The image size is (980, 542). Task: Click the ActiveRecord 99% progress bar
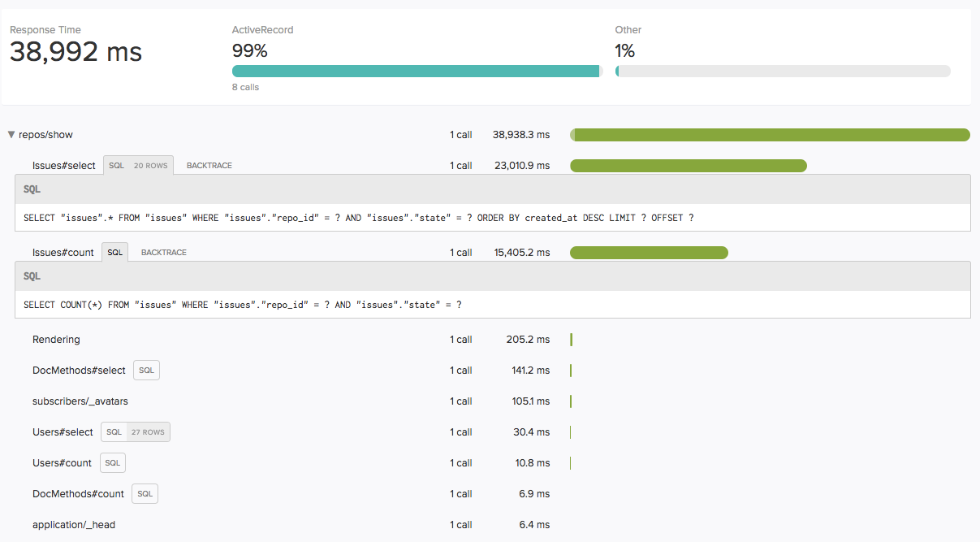tap(416, 72)
